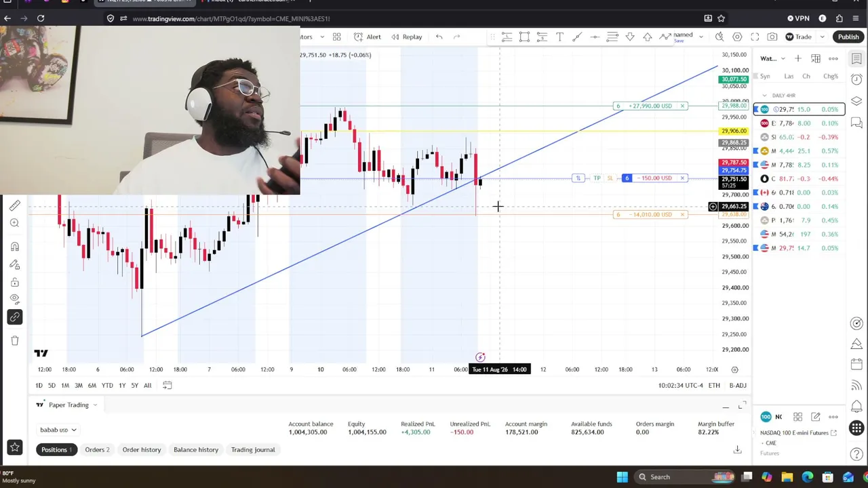Add order at crosshair price plus icon

coord(713,207)
